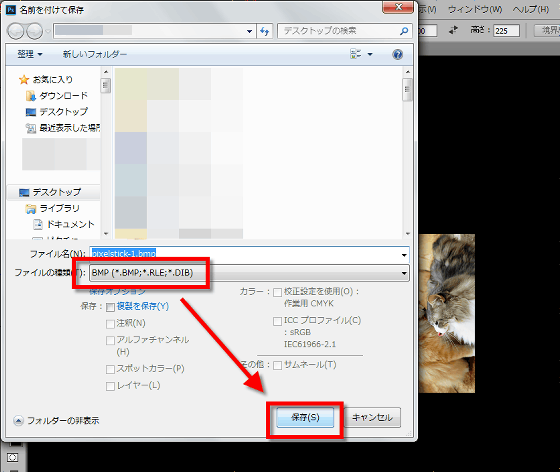Image resolution: width=560 pixels, height=472 pixels.
Task: Open the Help (ヘルプ) menu in Photoshop
Action: click(x=531, y=10)
